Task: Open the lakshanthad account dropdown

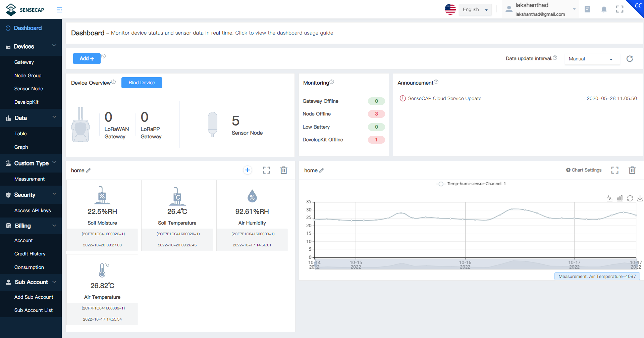Action: (540, 9)
